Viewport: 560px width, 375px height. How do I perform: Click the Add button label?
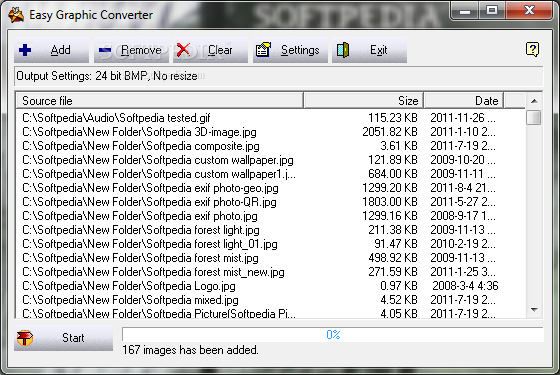click(60, 50)
